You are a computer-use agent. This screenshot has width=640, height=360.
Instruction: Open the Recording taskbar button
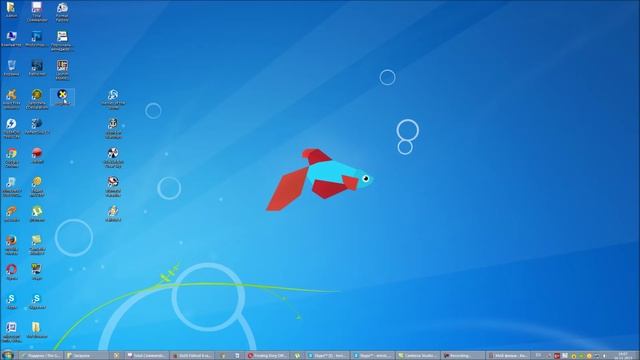[463, 356]
